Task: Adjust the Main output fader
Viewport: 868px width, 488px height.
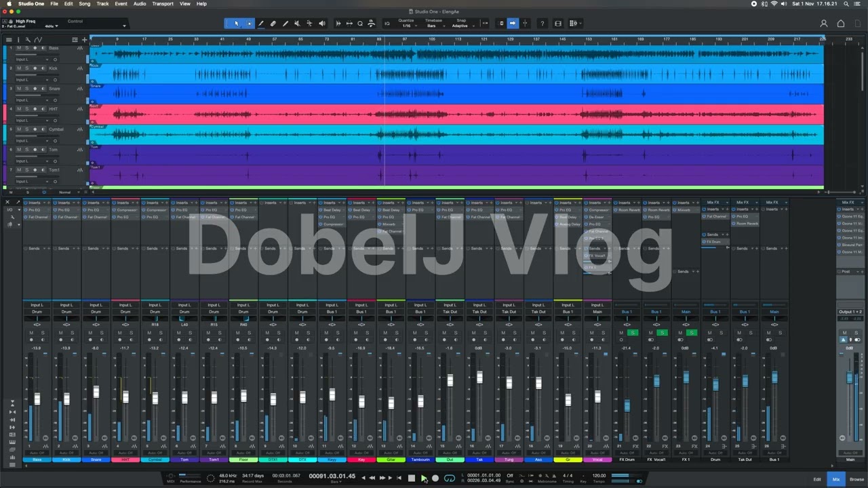Action: tap(849, 377)
